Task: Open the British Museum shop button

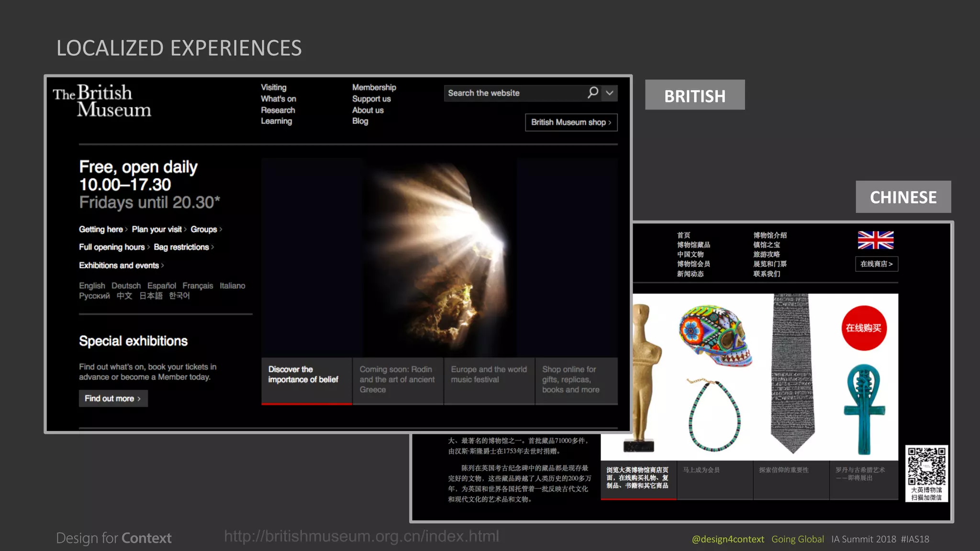Action: point(571,122)
